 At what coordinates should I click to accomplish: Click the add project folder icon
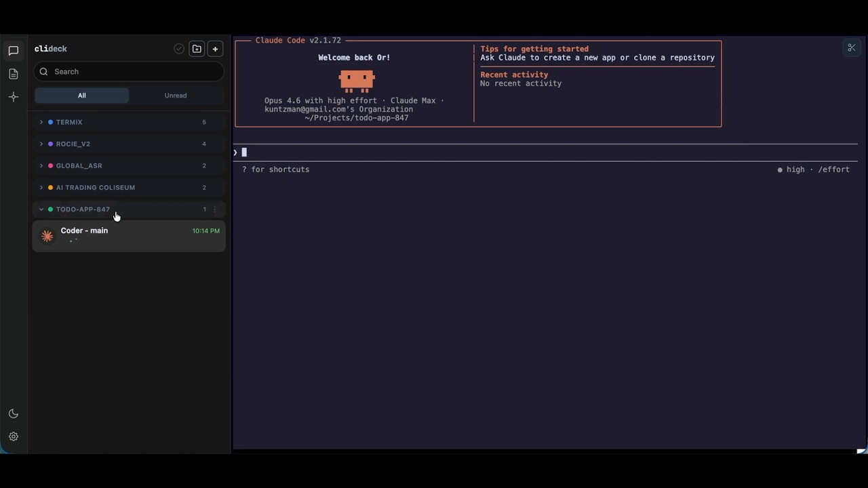197,49
